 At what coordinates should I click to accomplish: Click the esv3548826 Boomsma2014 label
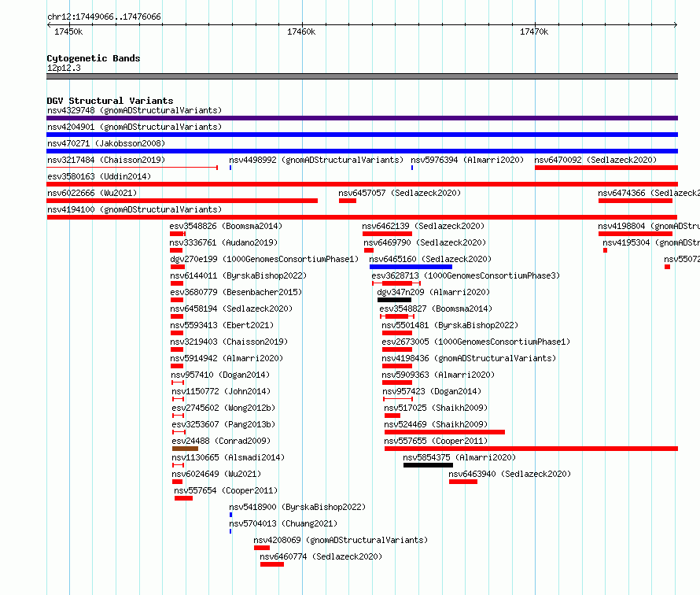(226, 226)
